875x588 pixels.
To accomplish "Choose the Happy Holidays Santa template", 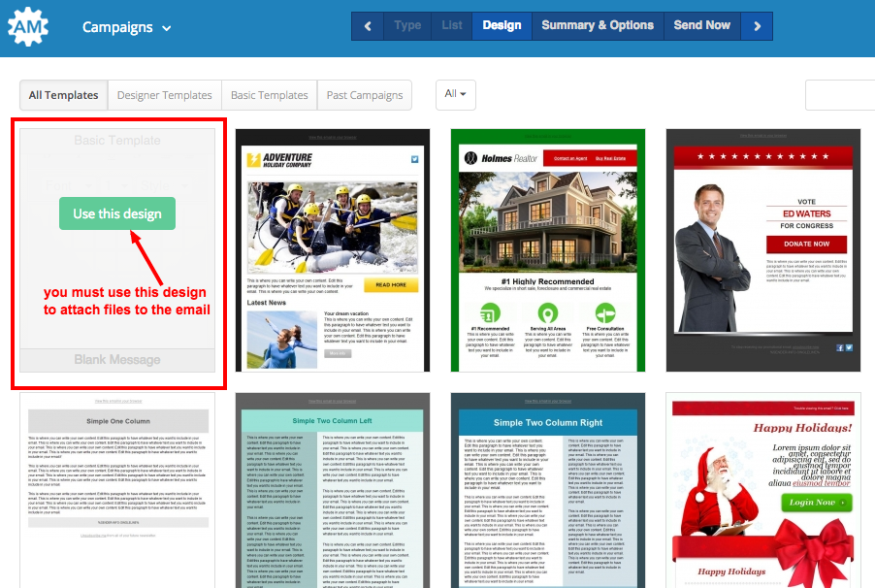I will (x=763, y=490).
